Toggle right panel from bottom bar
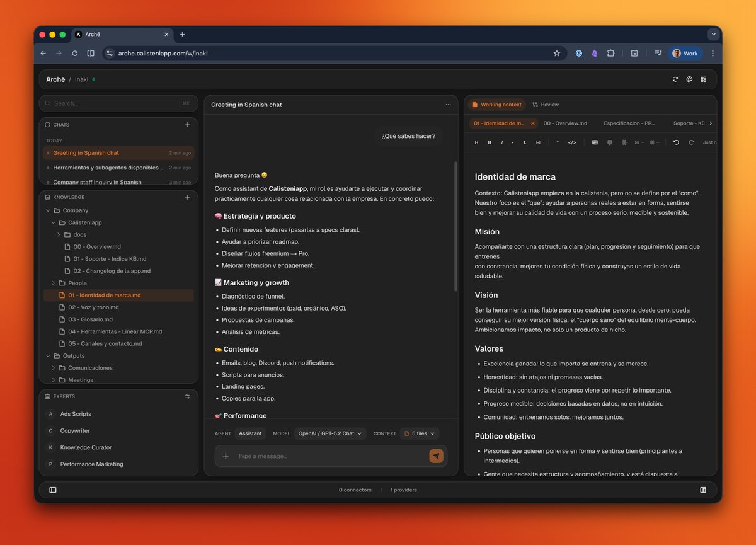This screenshot has height=545, width=756. point(703,490)
